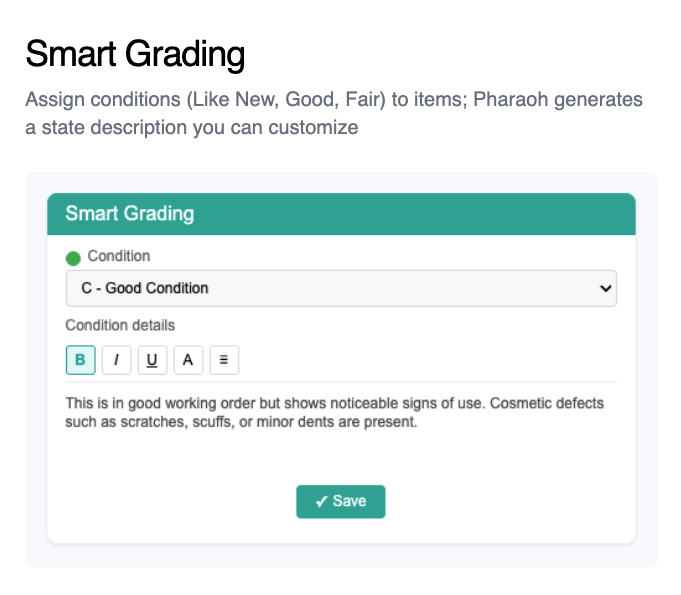The width and height of the screenshot is (681, 595).
Task: Click the checkmark icon on Save
Action: (321, 501)
